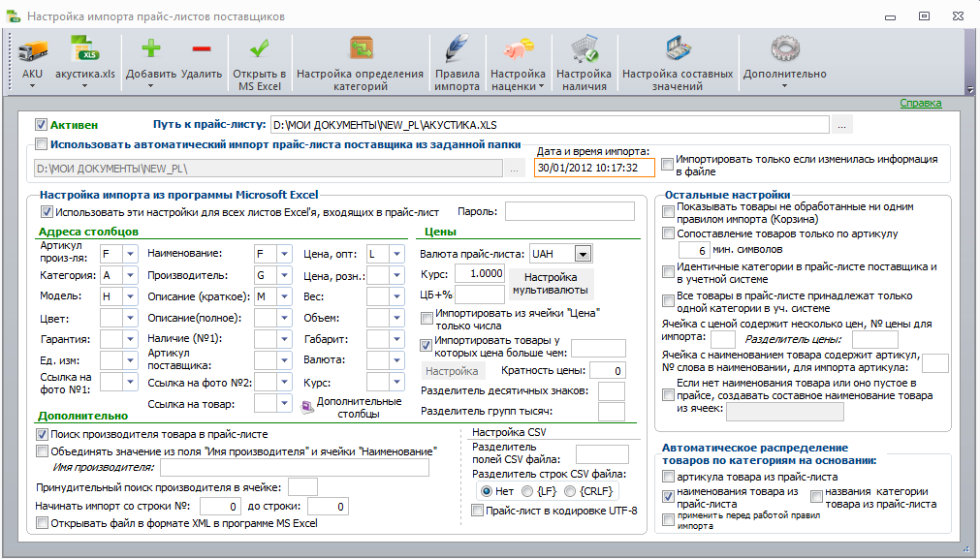The image size is (980, 559).
Task: Open the Справка help link
Action: pyautogui.click(x=921, y=103)
